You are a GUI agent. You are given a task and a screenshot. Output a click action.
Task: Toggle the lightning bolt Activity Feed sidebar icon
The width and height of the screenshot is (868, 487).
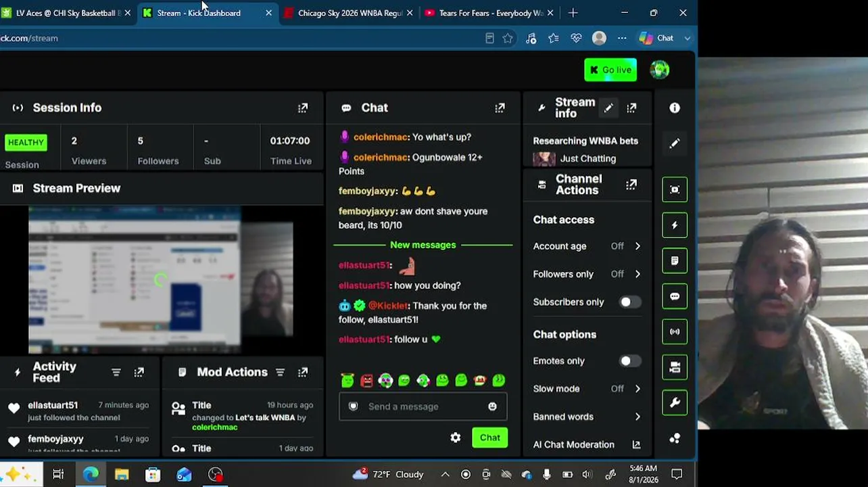tap(675, 225)
